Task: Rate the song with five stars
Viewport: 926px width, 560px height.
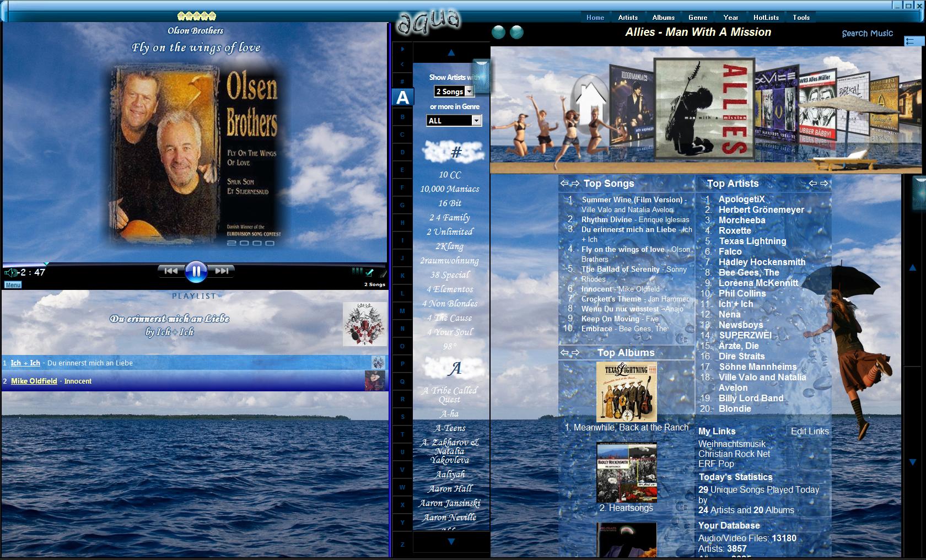Action: (x=197, y=16)
